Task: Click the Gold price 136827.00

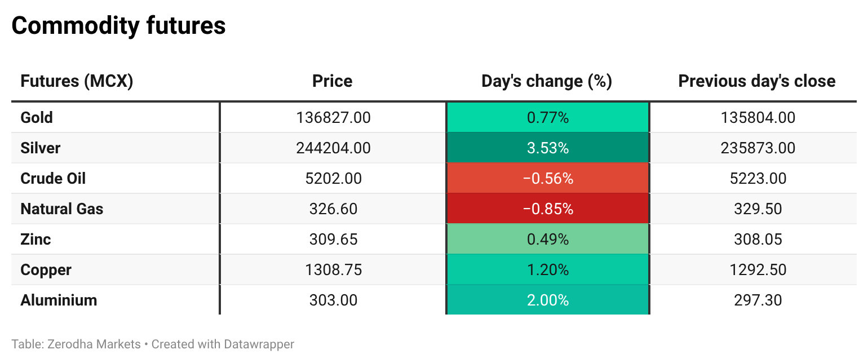Action: click(333, 118)
